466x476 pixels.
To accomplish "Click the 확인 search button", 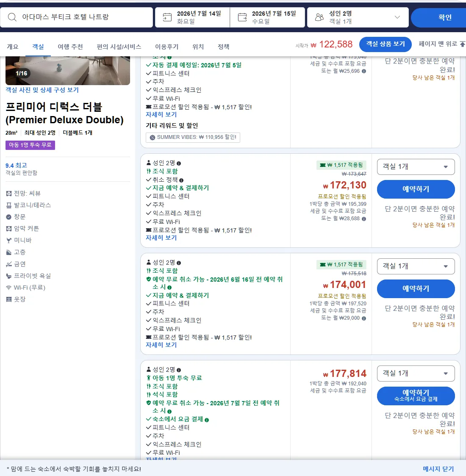I will [x=439, y=17].
